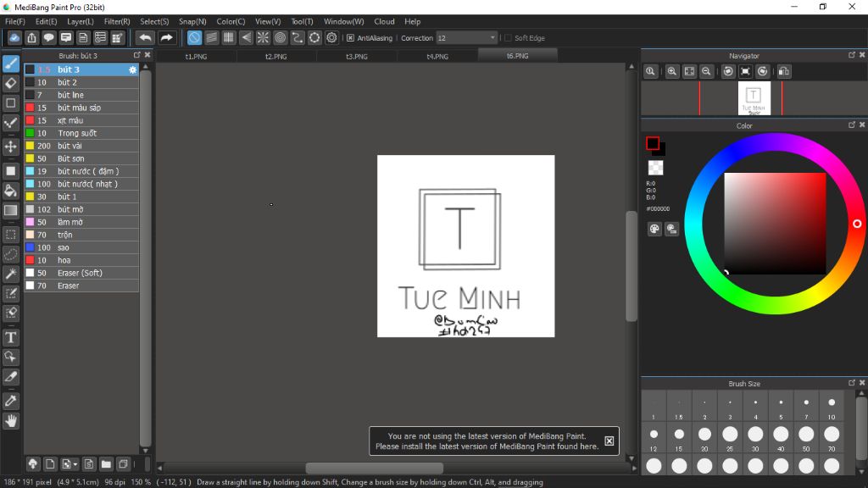Click the Undo arrow in toolbar
Screen dimensions: 868x488
click(146, 37)
